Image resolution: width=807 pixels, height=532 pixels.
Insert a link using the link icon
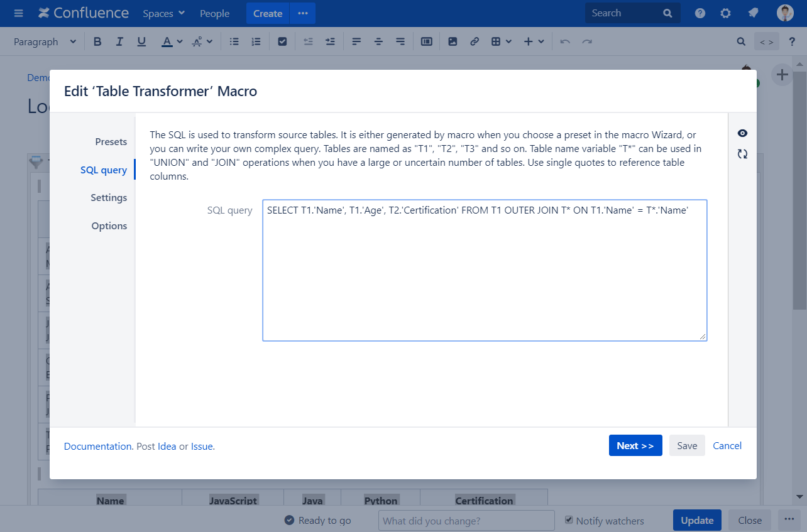[x=475, y=41]
